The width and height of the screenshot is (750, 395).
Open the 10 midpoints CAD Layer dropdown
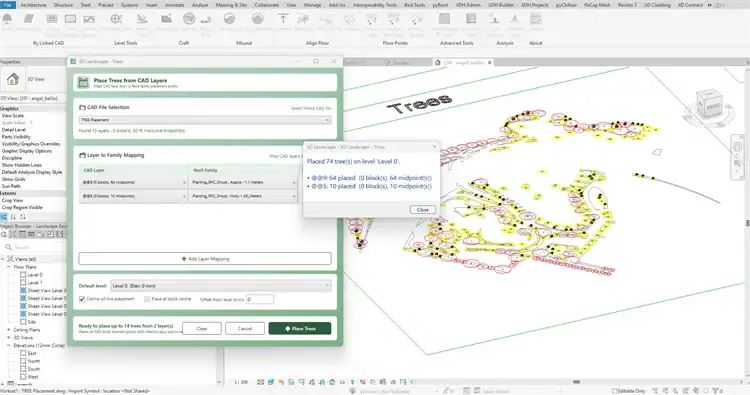click(x=133, y=196)
